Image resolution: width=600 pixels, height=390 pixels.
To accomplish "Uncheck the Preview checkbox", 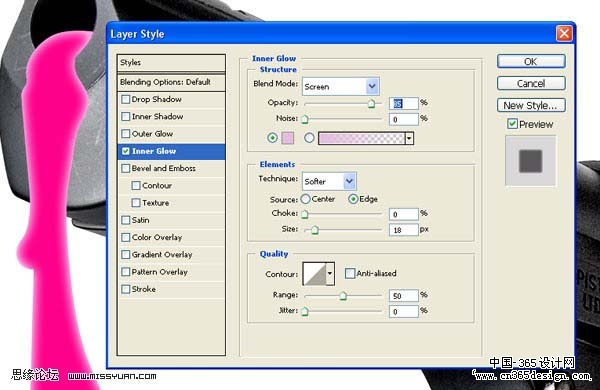I will point(512,124).
